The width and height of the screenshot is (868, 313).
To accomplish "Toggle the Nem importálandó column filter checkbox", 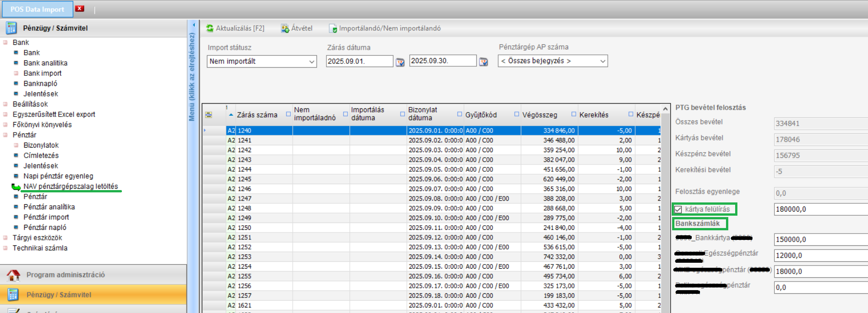I will coord(289,114).
